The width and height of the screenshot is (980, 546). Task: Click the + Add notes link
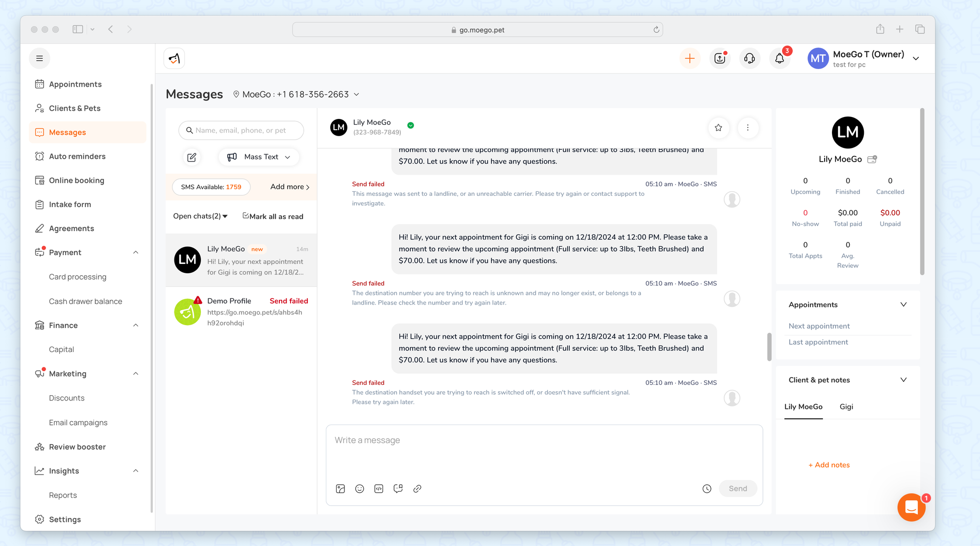click(829, 465)
